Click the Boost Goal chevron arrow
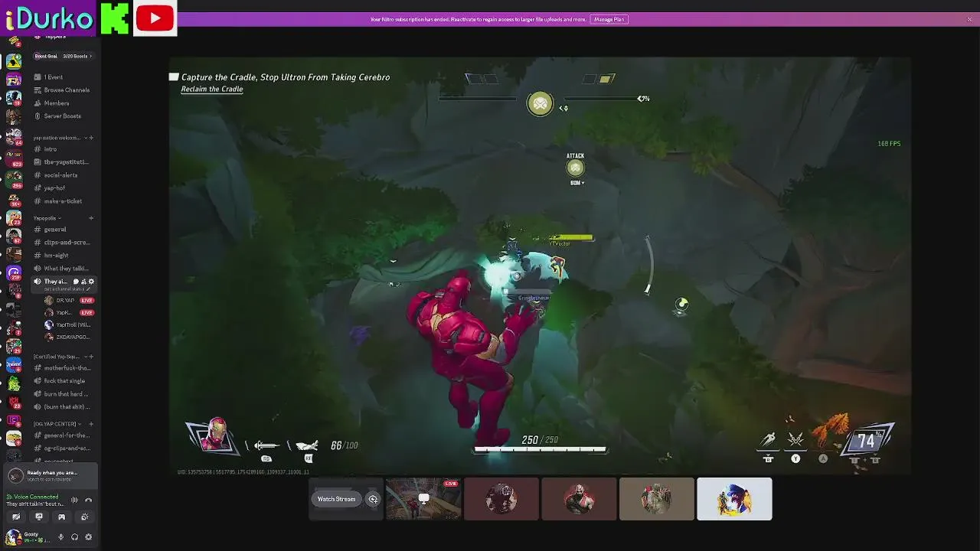The width and height of the screenshot is (980, 551). 90,56
